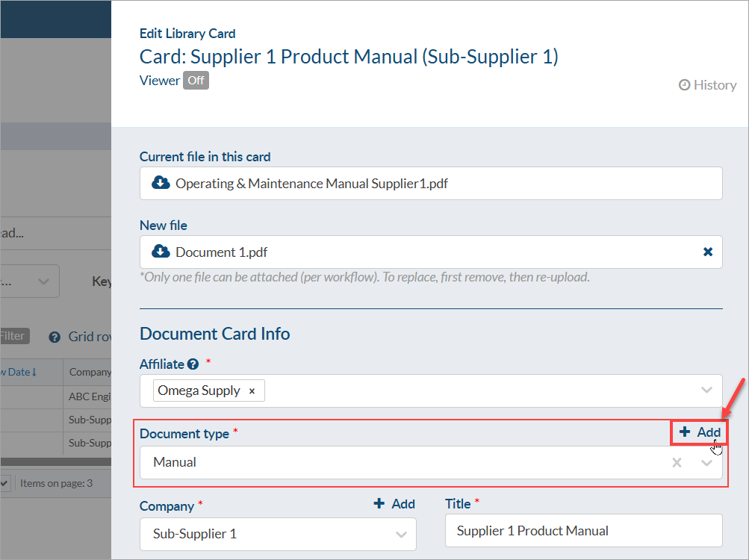The height and width of the screenshot is (560, 749).
Task: Click the Operating & Maintenance Manual file name
Action: tap(311, 184)
